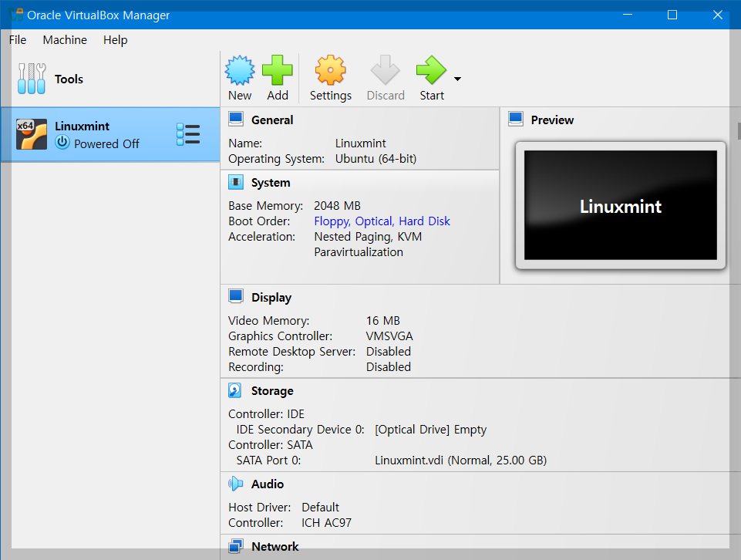
Task: Click the [Optical Drive] Empty entry
Action: (x=430, y=430)
